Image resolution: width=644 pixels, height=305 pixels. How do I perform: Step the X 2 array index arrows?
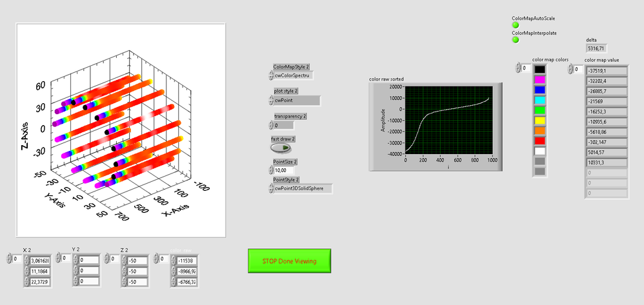(x=10, y=259)
